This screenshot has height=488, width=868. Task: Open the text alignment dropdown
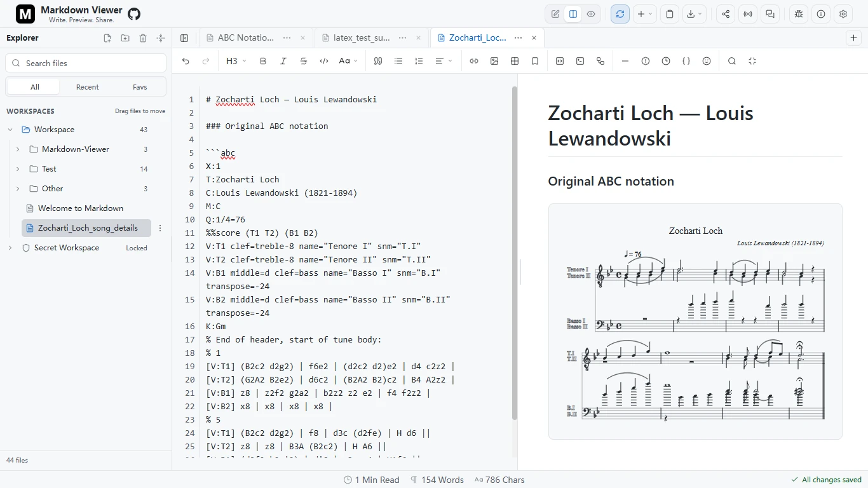444,61
